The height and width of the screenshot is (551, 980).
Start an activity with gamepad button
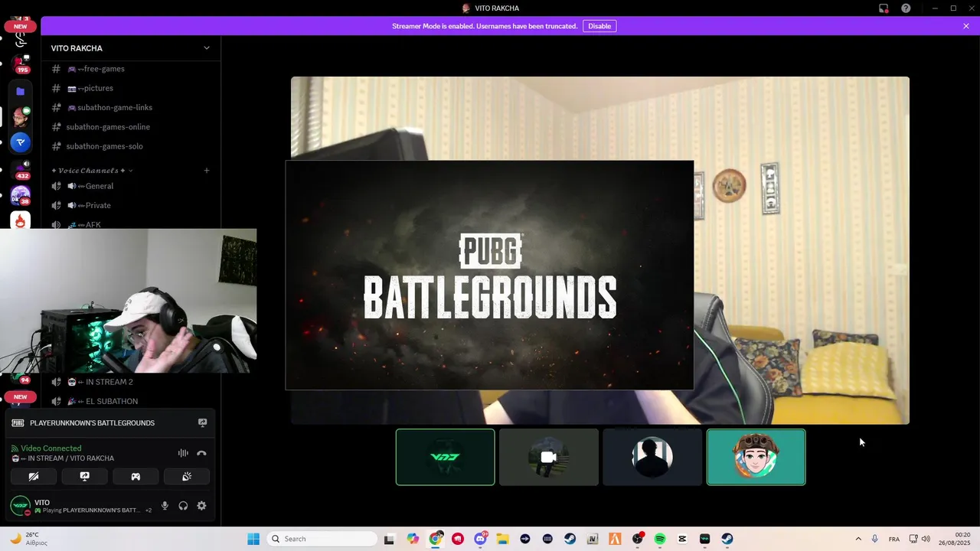136,476
